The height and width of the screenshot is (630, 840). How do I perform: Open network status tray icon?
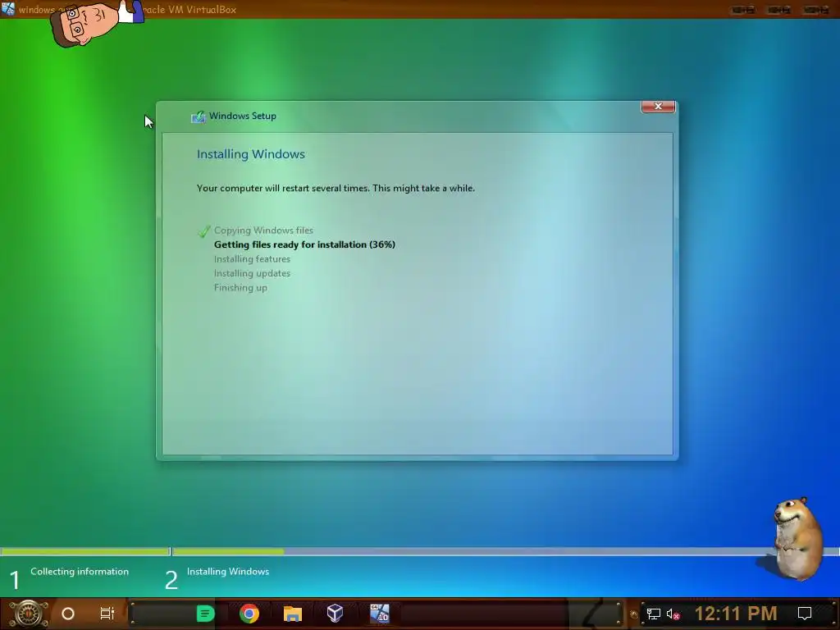pos(654,614)
